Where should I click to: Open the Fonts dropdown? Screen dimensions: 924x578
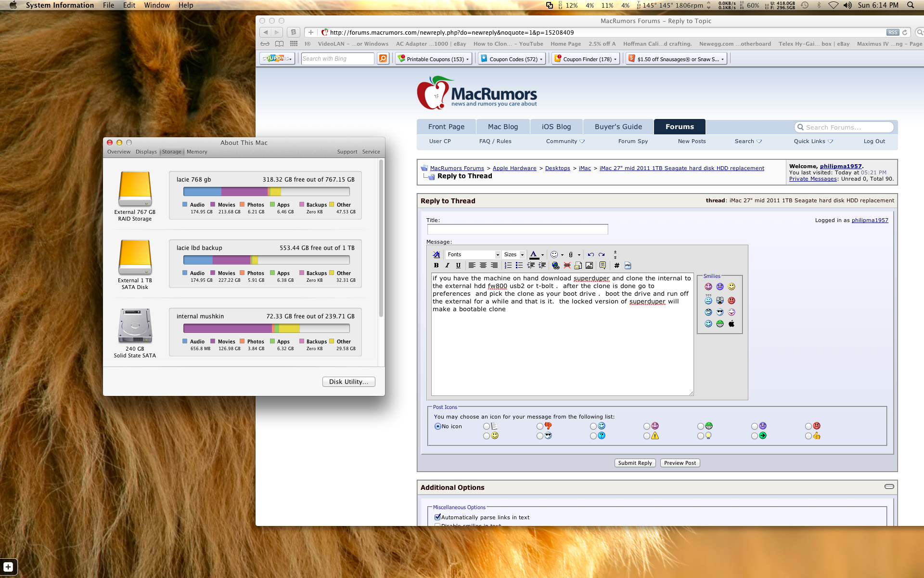tap(473, 254)
